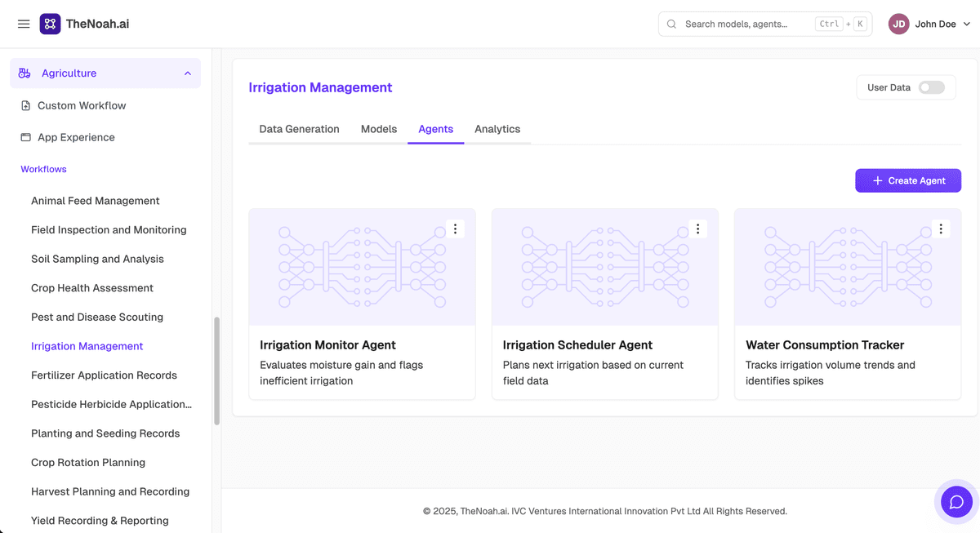
Task: Open Field Inspection and Monitoring workflow
Action: (x=109, y=230)
